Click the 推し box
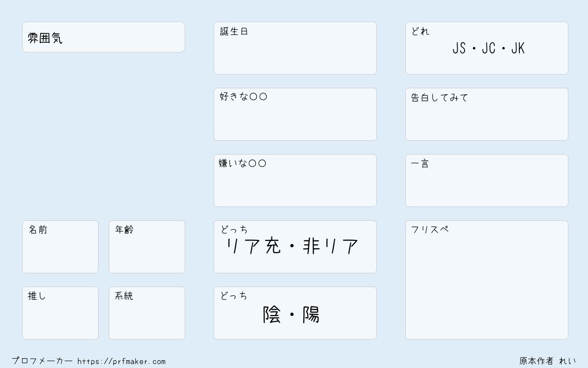Screen dimensions: 588x368 [x=60, y=313]
